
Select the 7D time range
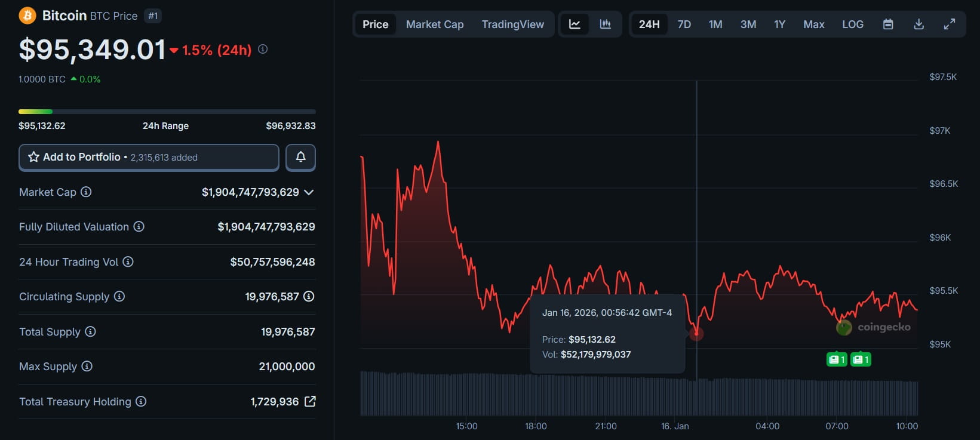pyautogui.click(x=684, y=24)
